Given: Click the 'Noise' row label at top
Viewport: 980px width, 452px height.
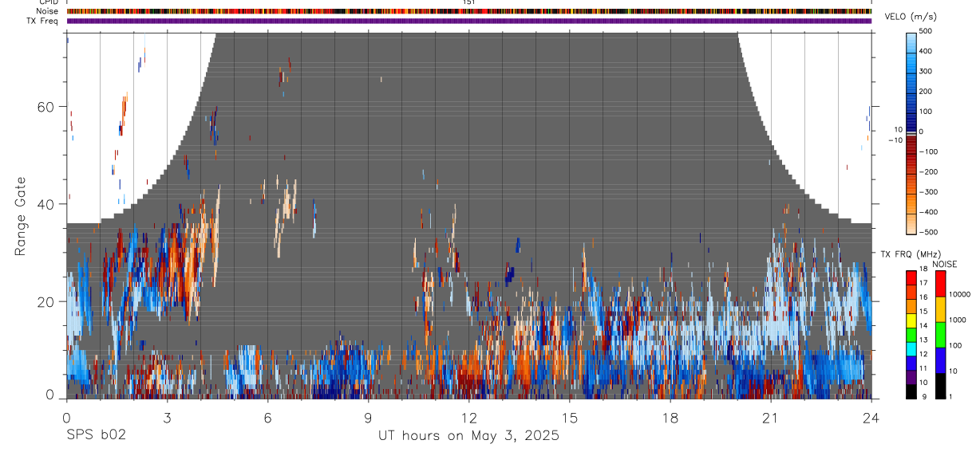Looking at the screenshot, I should [x=47, y=11].
